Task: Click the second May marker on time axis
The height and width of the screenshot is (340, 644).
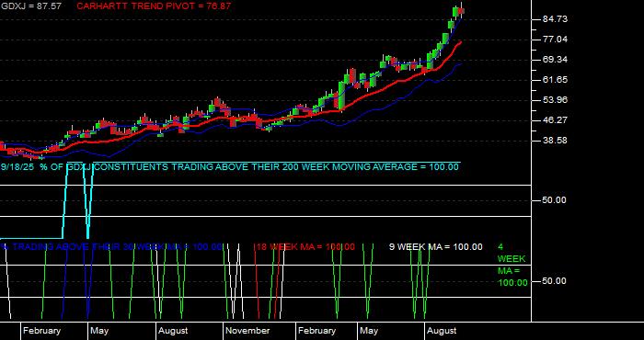Action: 368,331
